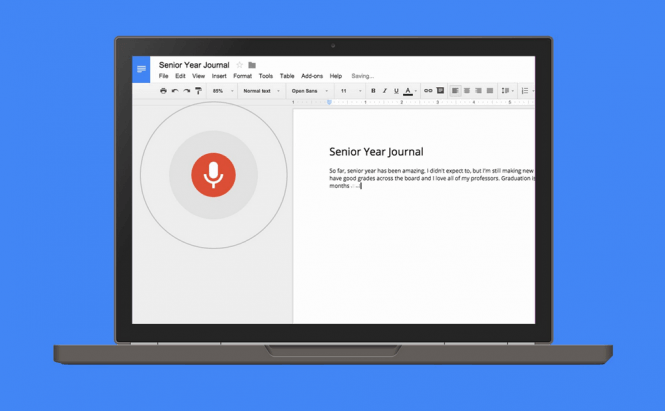
Task: Click the Undo arrow
Action: tap(175, 91)
